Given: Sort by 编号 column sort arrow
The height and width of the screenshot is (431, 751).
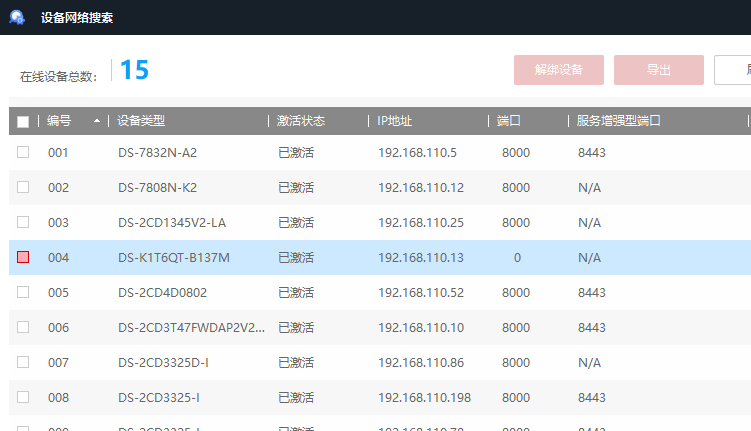Looking at the screenshot, I should click(97, 121).
